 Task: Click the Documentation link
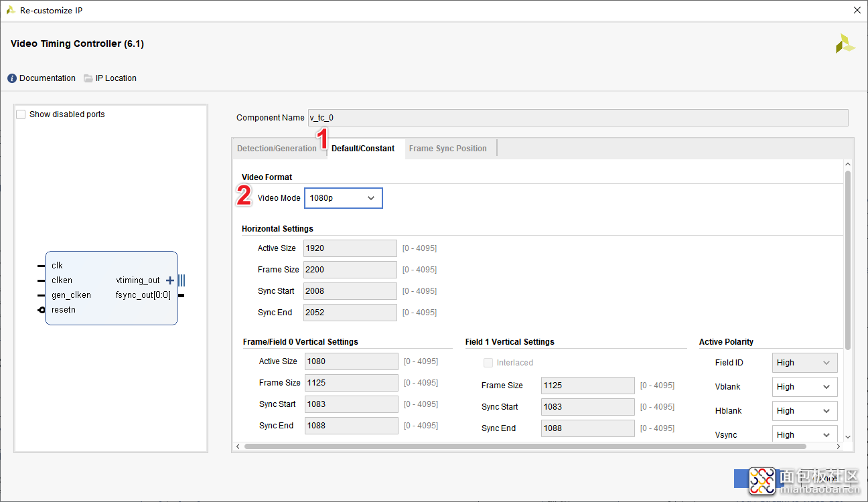coord(48,78)
